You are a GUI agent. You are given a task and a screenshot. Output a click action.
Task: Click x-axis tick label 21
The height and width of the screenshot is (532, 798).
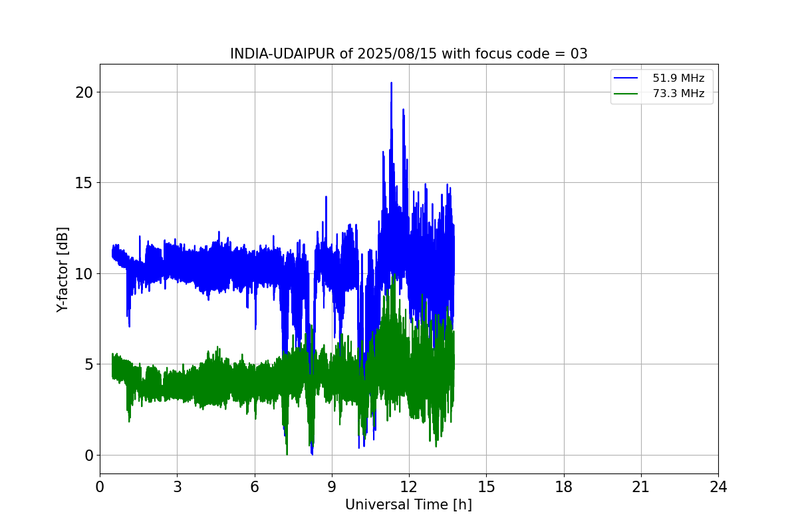click(641, 487)
